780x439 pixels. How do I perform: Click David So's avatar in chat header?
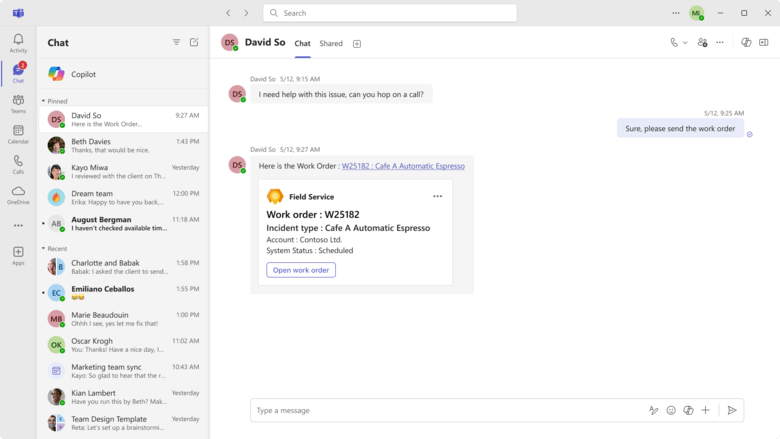[x=230, y=43]
